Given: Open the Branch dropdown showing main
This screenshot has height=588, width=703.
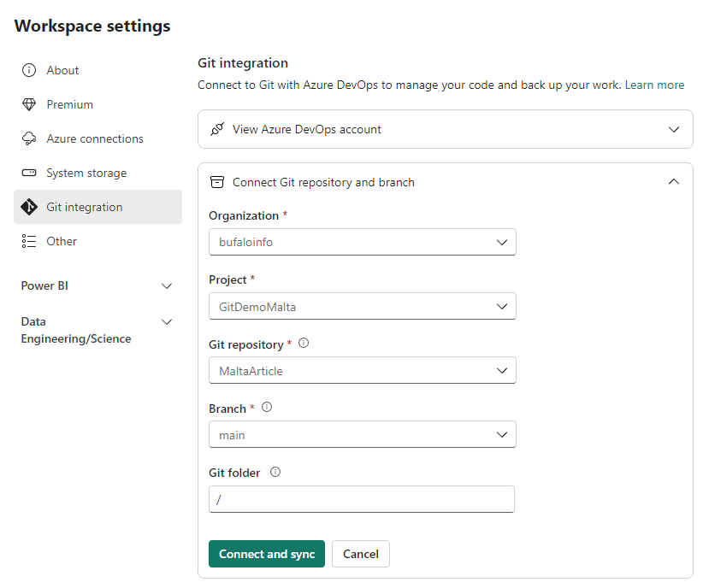Looking at the screenshot, I should pyautogui.click(x=363, y=435).
